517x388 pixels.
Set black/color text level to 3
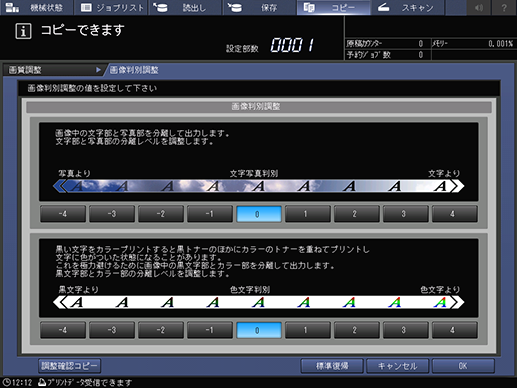(406, 330)
